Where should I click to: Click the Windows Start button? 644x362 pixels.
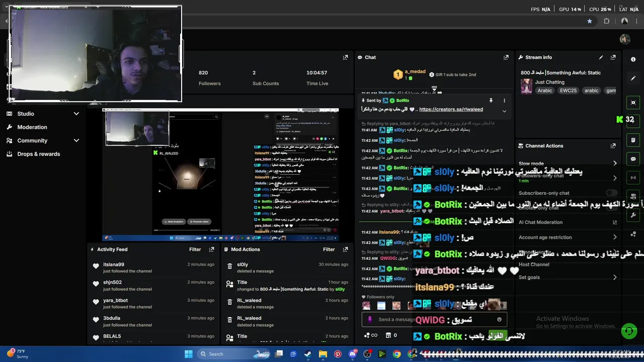189,354
